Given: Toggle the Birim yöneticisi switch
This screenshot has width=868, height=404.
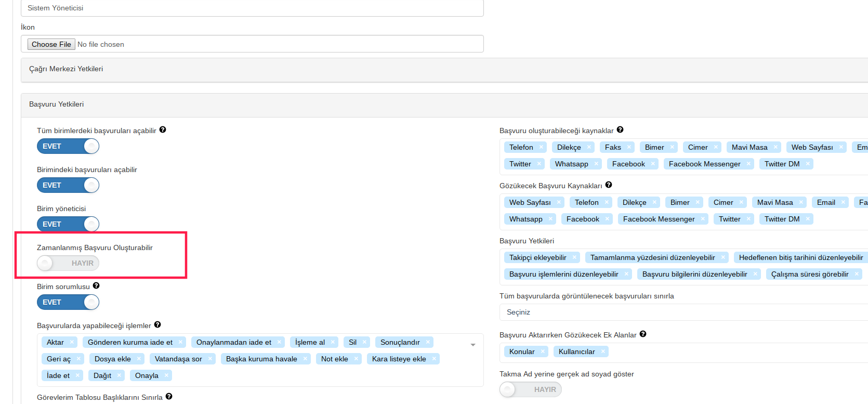Looking at the screenshot, I should pos(68,224).
